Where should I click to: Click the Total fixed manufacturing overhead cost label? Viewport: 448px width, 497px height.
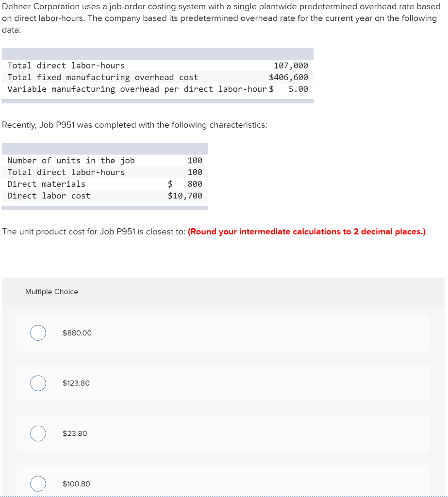point(103,77)
